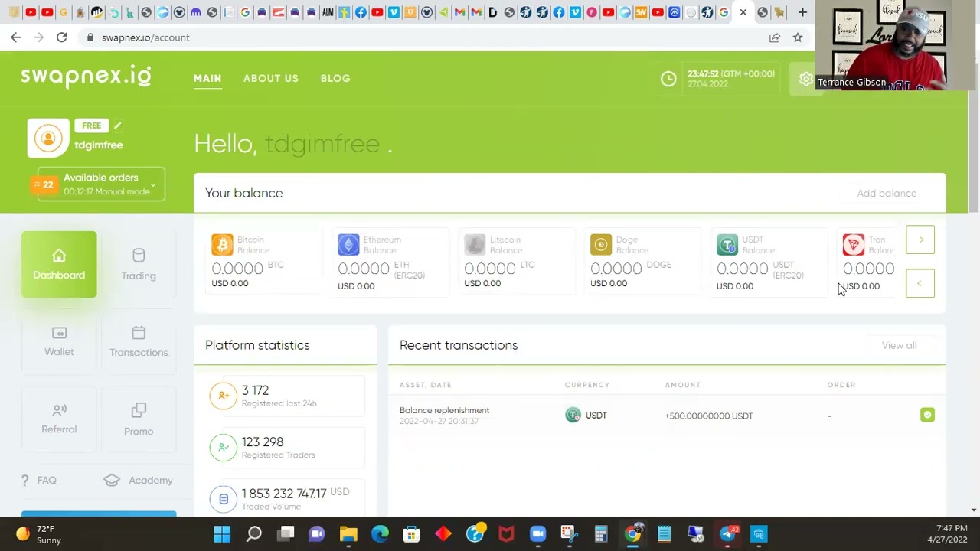Image resolution: width=980 pixels, height=551 pixels.
Task: Select the USDT balance icon
Action: point(727,245)
